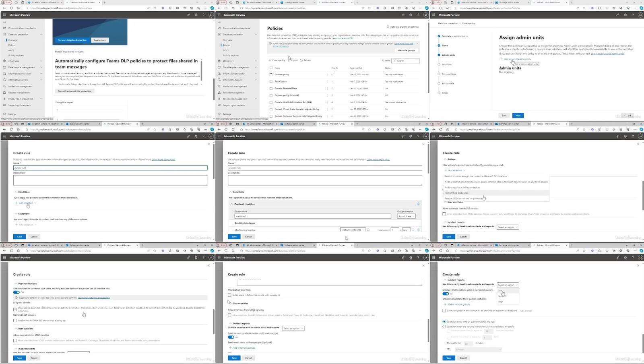The width and height of the screenshot is (644, 364).
Task: Close Create rule panel in Actions menu window
Action: point(638,144)
